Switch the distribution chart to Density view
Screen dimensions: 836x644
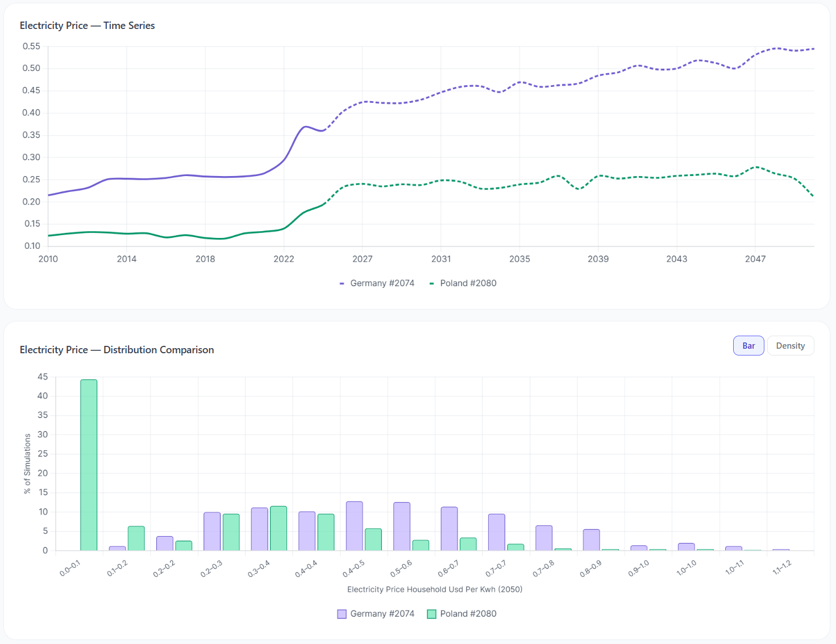click(x=791, y=345)
